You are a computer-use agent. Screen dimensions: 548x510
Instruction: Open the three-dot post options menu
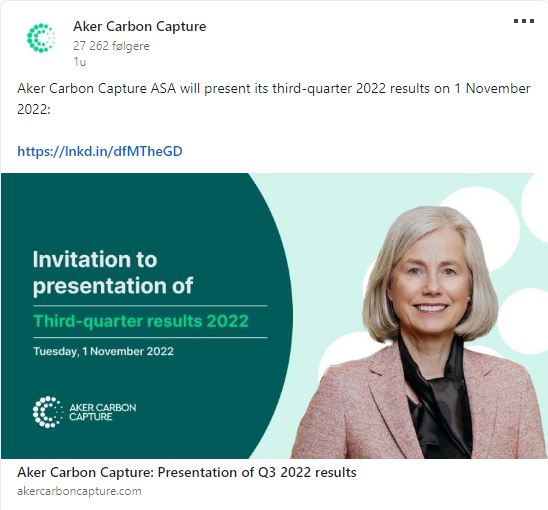pos(524,21)
